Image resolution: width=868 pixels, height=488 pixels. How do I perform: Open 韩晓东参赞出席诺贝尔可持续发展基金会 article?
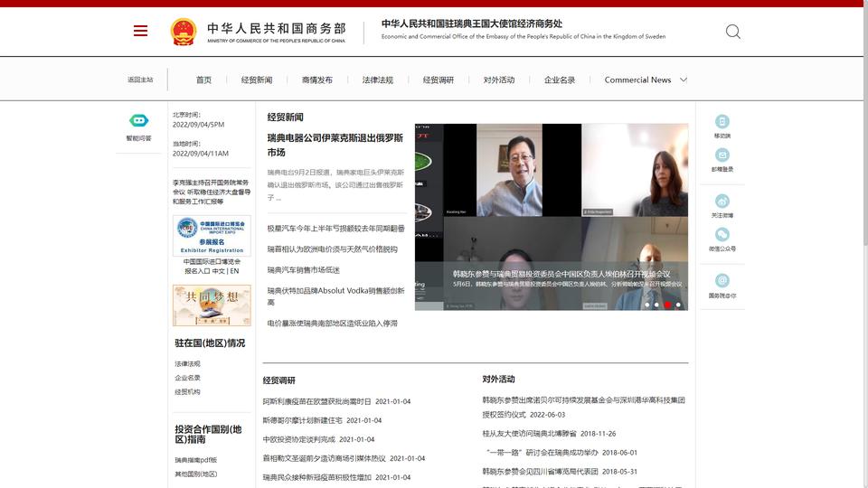583,407
